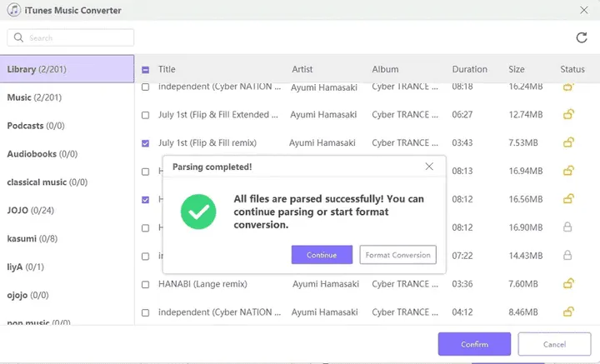Click the refresh icon at top right

582,37
